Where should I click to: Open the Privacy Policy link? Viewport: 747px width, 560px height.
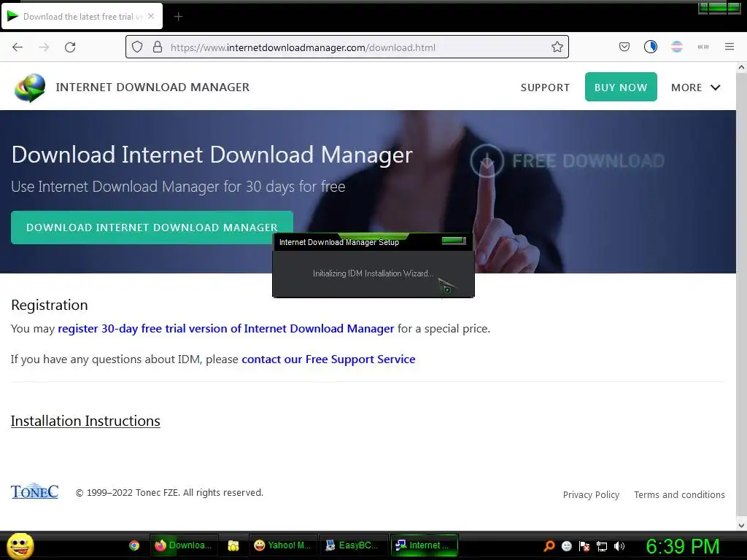591,495
